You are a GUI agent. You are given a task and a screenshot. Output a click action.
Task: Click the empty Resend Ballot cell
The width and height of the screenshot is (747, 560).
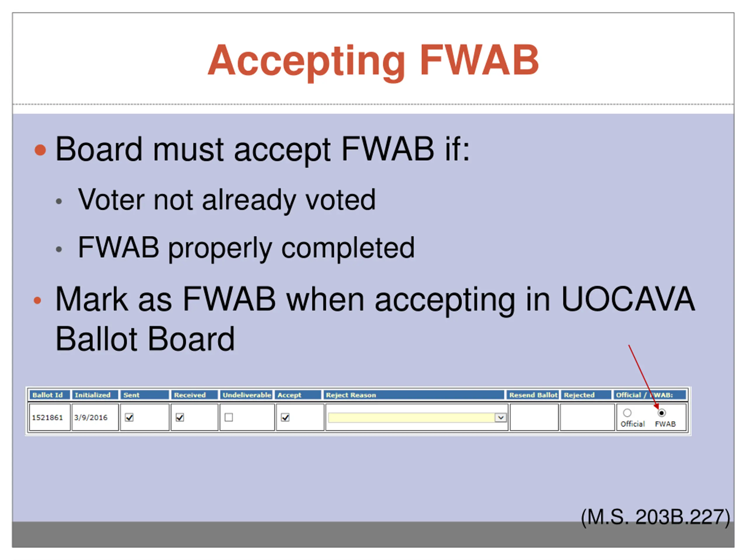[x=534, y=417]
